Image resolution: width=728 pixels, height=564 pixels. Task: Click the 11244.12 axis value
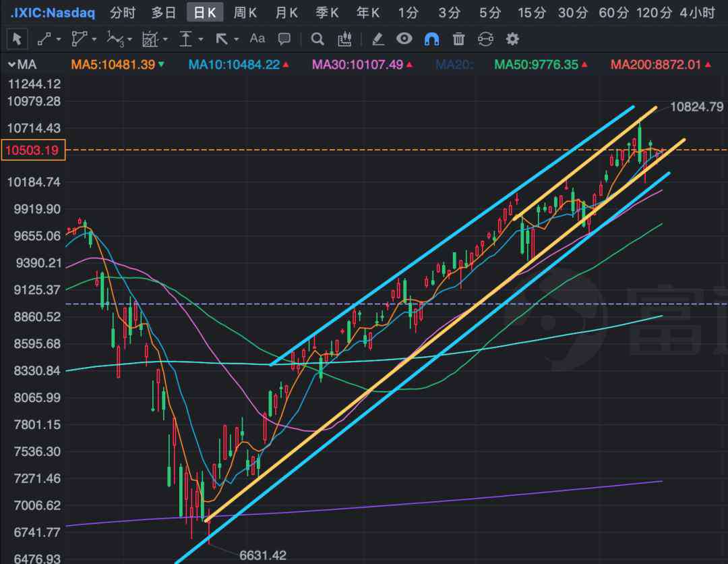click(34, 84)
